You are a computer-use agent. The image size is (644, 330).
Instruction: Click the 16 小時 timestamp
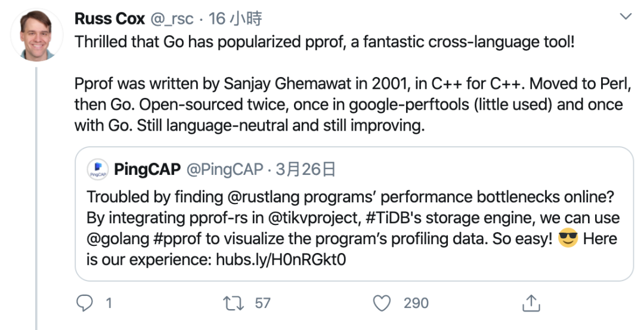click(x=236, y=18)
